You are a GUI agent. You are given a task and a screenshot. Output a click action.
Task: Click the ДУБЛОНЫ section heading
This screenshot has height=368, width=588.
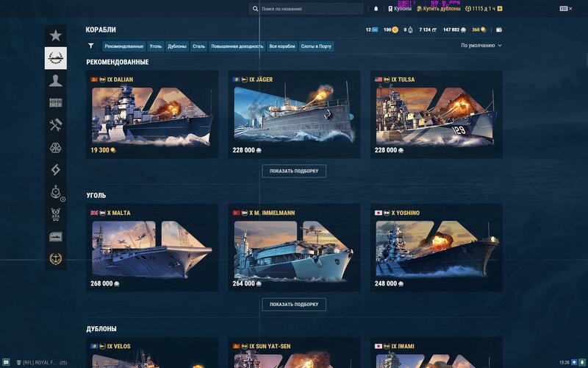tap(101, 328)
